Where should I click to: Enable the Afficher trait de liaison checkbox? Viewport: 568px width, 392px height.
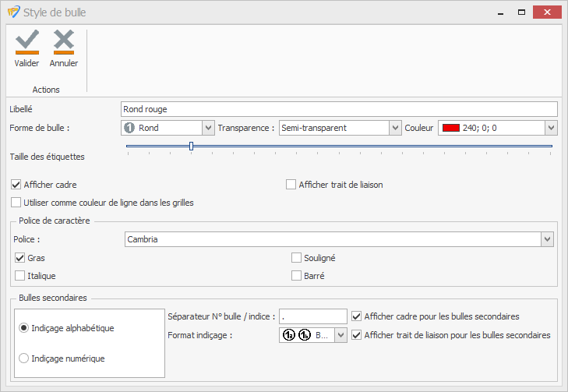tap(291, 185)
